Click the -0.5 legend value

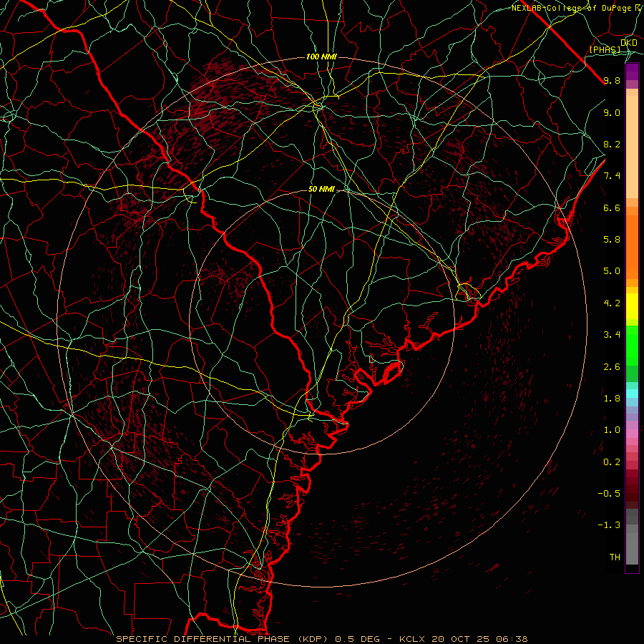(609, 494)
